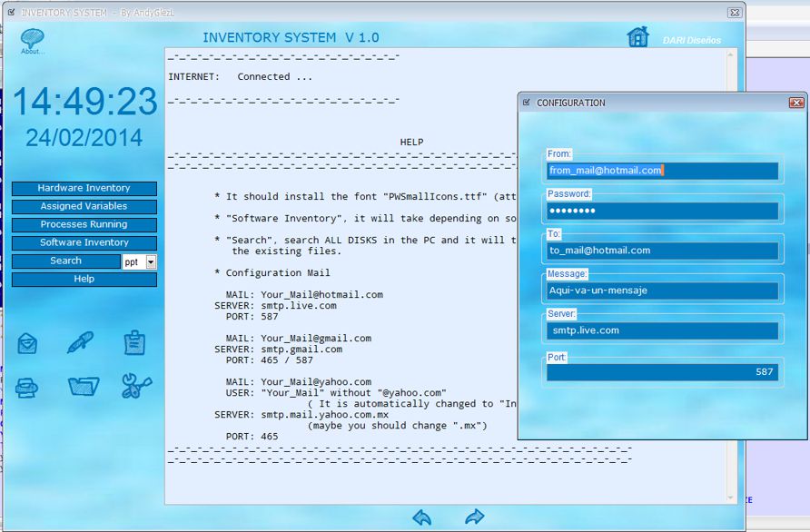The height and width of the screenshot is (532, 810).
Task: Click the back arrow below text panel
Action: (422, 517)
